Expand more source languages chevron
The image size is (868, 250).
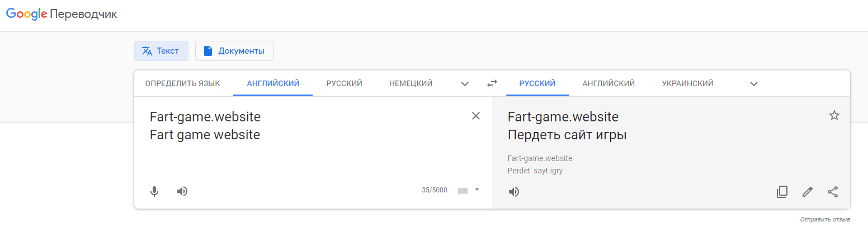pos(465,84)
